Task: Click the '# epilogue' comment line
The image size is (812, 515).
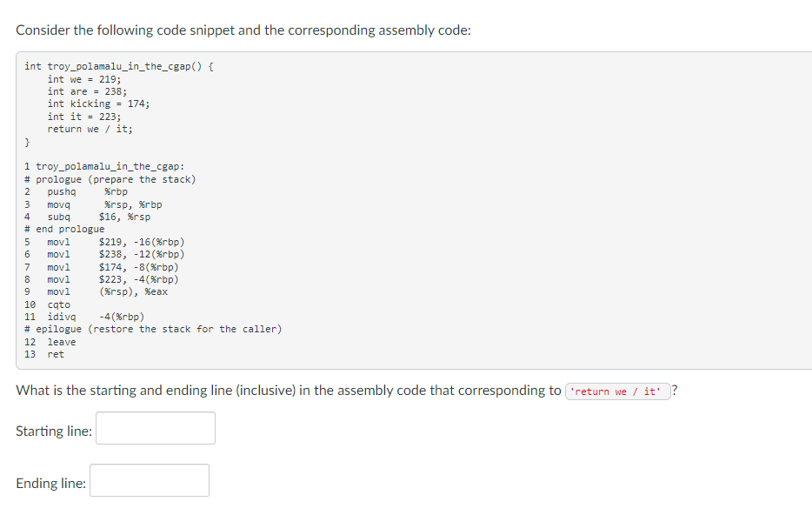Action: pyautogui.click(x=153, y=329)
